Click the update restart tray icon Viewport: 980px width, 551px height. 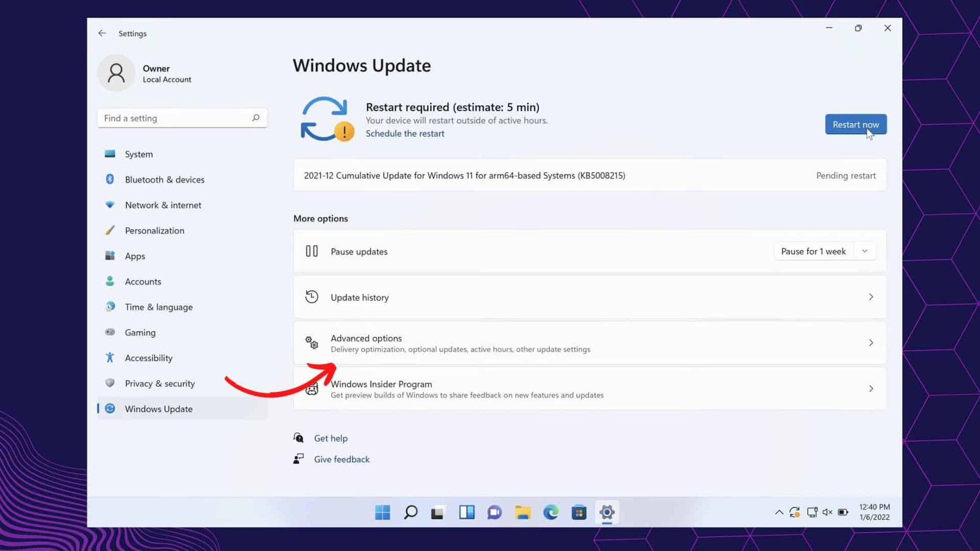pos(794,512)
